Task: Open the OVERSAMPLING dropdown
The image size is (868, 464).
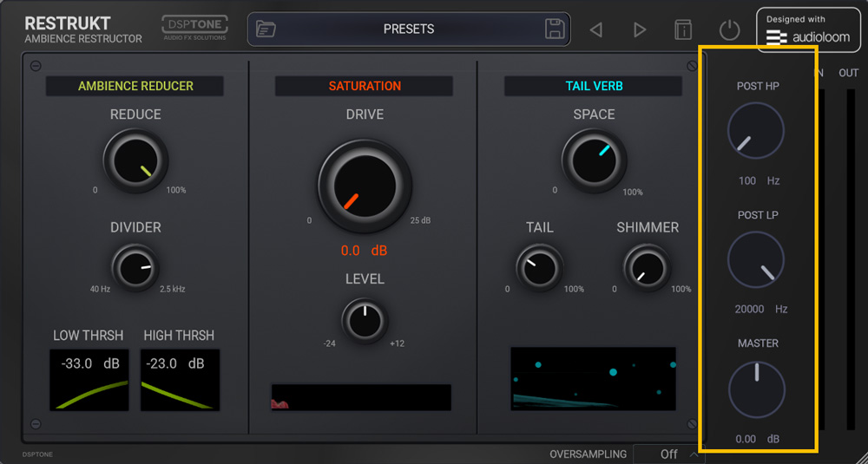Action: pos(668,454)
